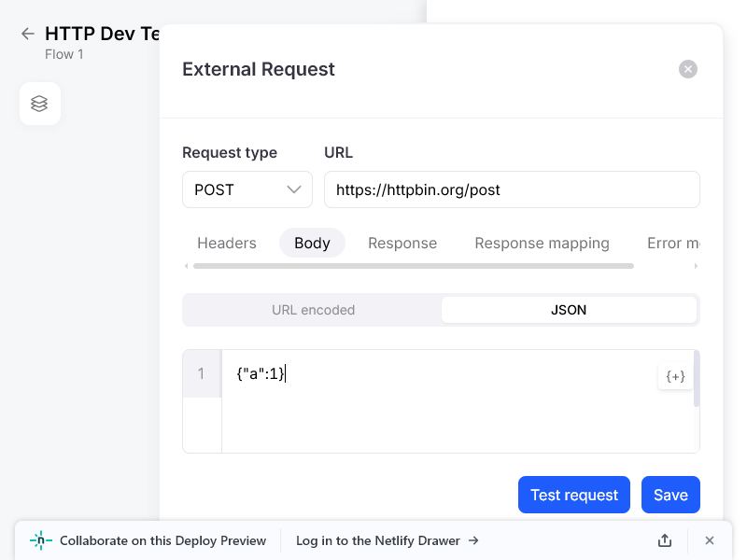Select the Body tab

coord(312,243)
